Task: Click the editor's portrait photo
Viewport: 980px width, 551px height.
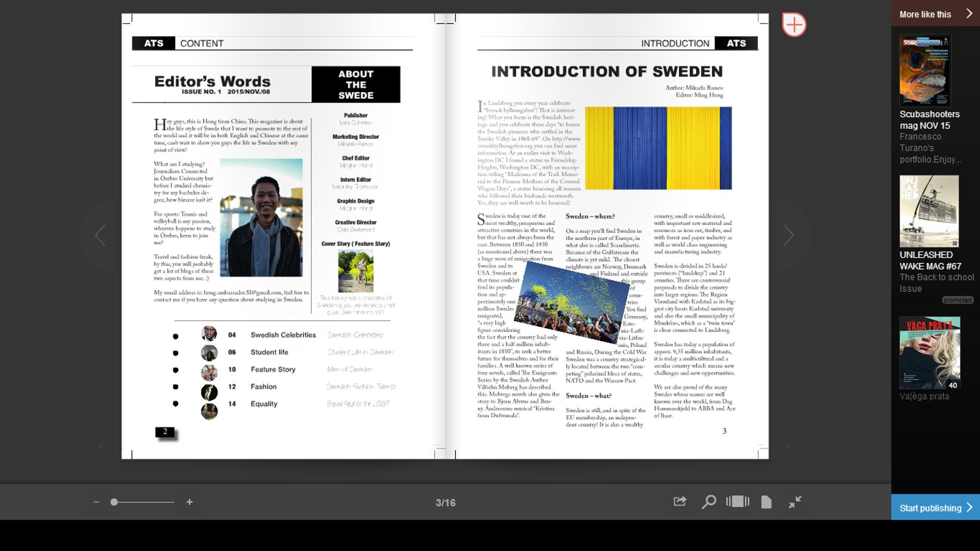Action: point(261,218)
